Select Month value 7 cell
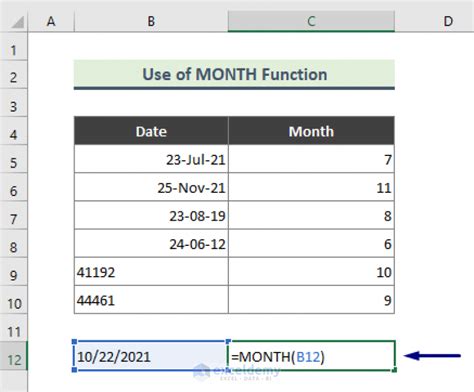The height and width of the screenshot is (392, 474). 311,159
